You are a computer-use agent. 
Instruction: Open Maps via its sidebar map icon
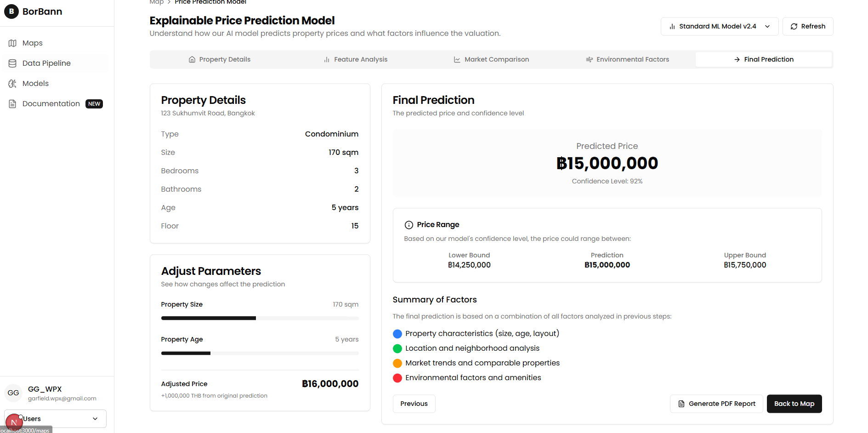12,43
